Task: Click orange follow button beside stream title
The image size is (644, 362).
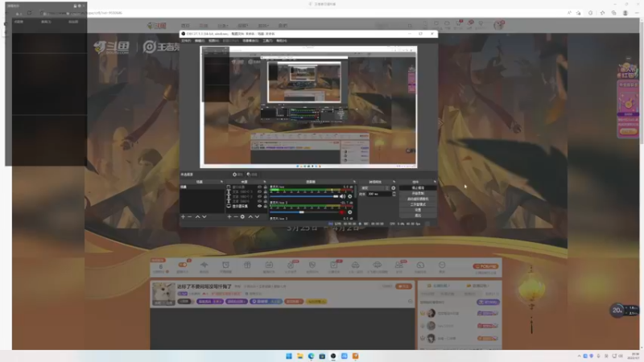Action: click(403, 286)
